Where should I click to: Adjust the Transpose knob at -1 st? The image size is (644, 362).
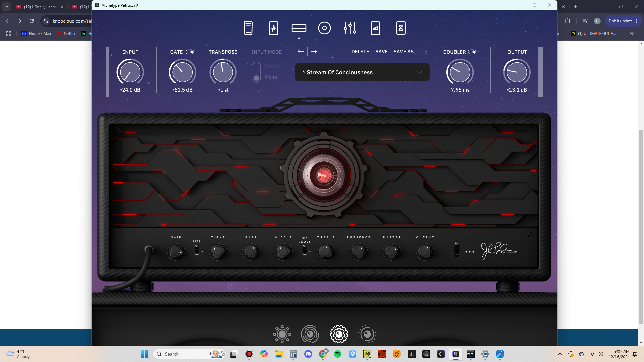tap(223, 72)
